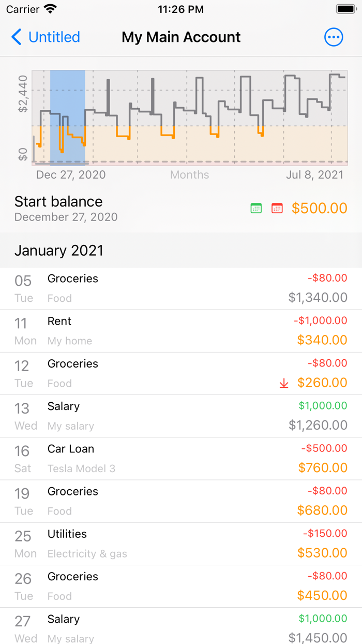Viewport: 362px width, 644px height.
Task: Tap the clock showing 11:26 PM
Action: point(180,9)
